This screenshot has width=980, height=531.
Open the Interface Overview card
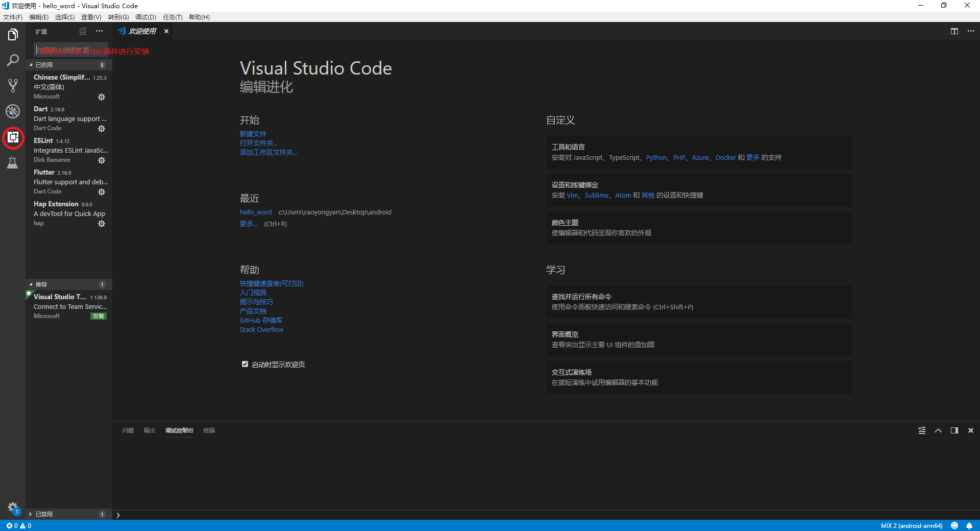[699, 340]
